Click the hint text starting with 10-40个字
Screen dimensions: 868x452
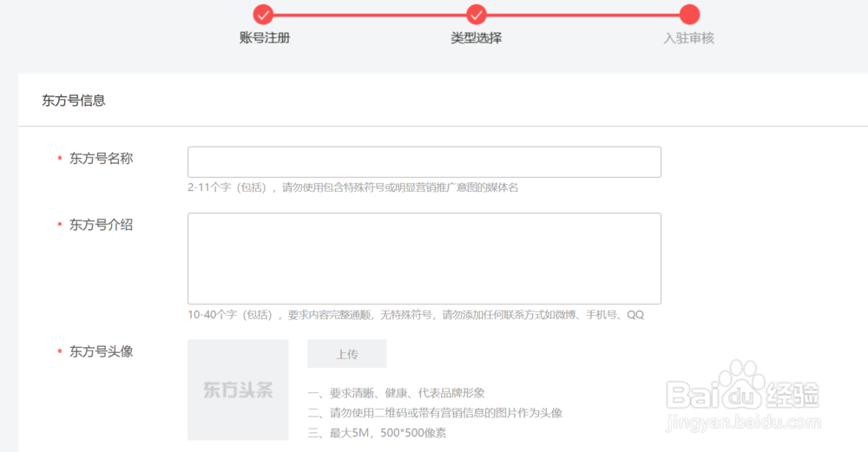416,315
